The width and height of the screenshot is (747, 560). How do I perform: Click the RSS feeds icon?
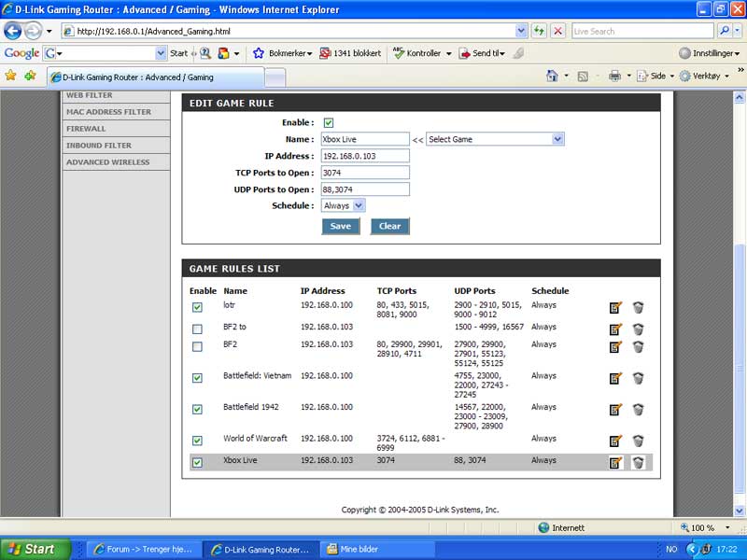coord(583,77)
